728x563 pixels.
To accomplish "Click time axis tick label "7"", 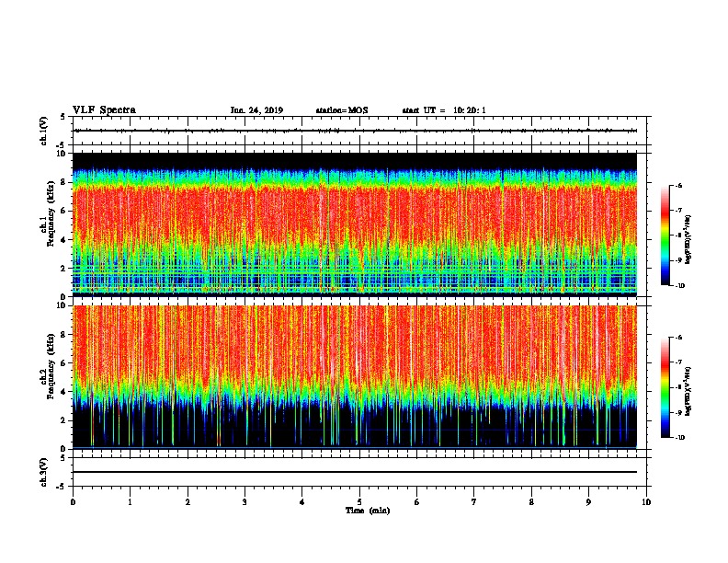I will point(474,502).
